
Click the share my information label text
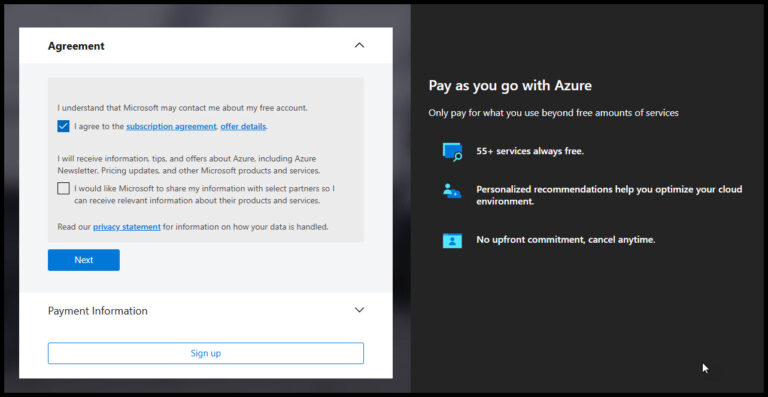point(205,194)
